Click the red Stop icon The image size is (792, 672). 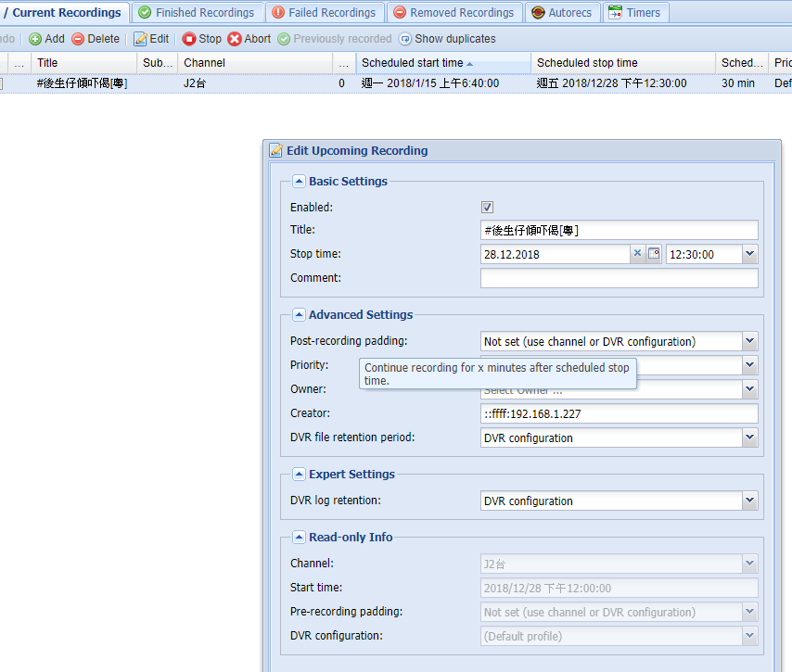(x=189, y=39)
